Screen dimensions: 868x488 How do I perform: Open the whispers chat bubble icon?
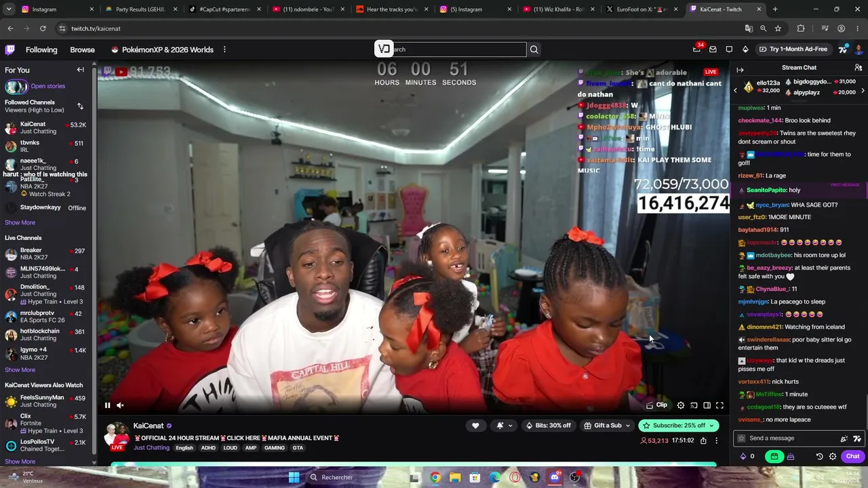[729, 49]
